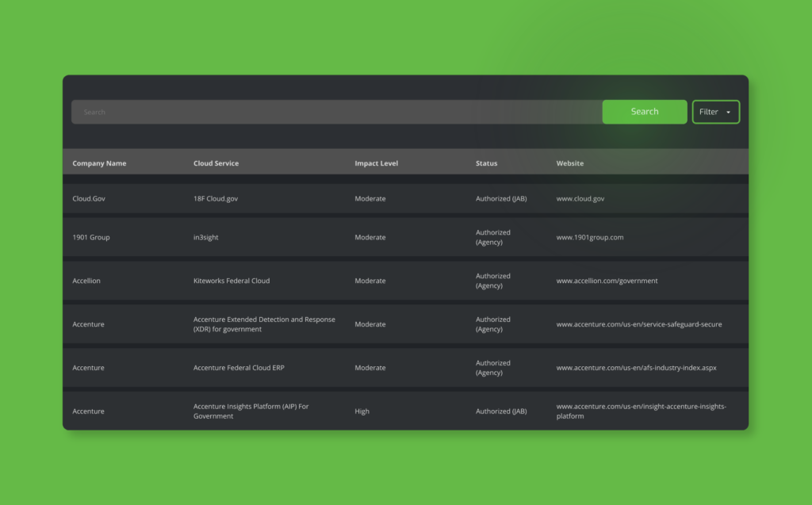Click Authorized (JAB) status for Accenture Insights Platform
This screenshot has width=812, height=505.
pyautogui.click(x=501, y=411)
